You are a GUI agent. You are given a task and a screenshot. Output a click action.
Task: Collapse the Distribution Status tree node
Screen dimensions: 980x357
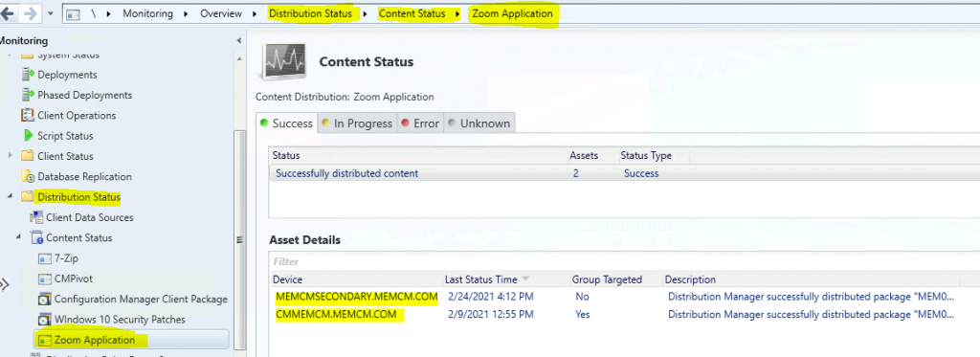point(11,197)
